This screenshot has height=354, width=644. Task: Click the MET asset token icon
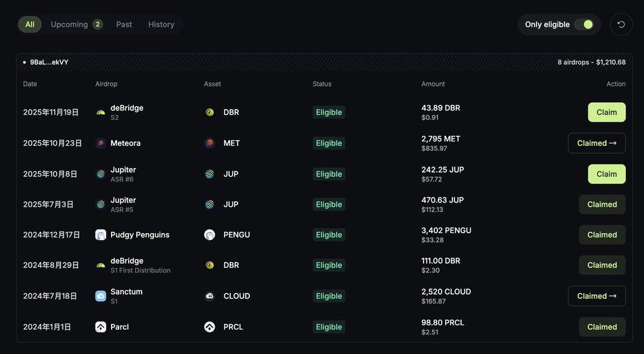point(210,143)
